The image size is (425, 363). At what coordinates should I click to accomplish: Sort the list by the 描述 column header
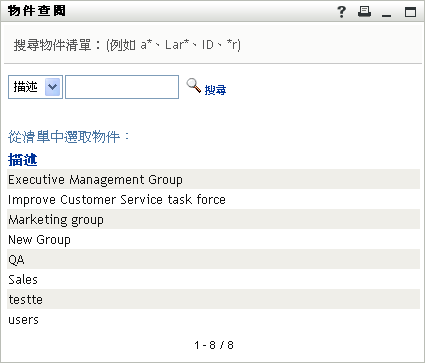[x=23, y=160]
